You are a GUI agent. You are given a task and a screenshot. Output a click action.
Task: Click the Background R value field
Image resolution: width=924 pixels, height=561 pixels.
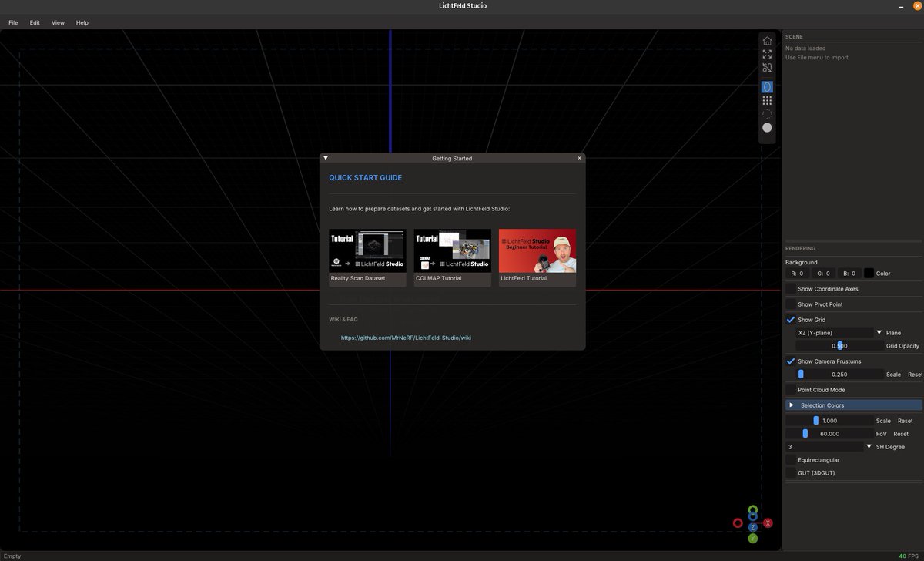tap(797, 274)
